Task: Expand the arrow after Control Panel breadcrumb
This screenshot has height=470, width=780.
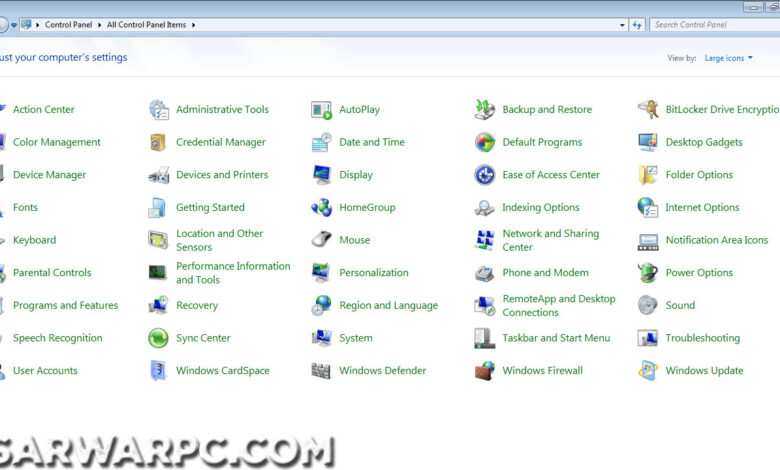Action: tap(99, 25)
